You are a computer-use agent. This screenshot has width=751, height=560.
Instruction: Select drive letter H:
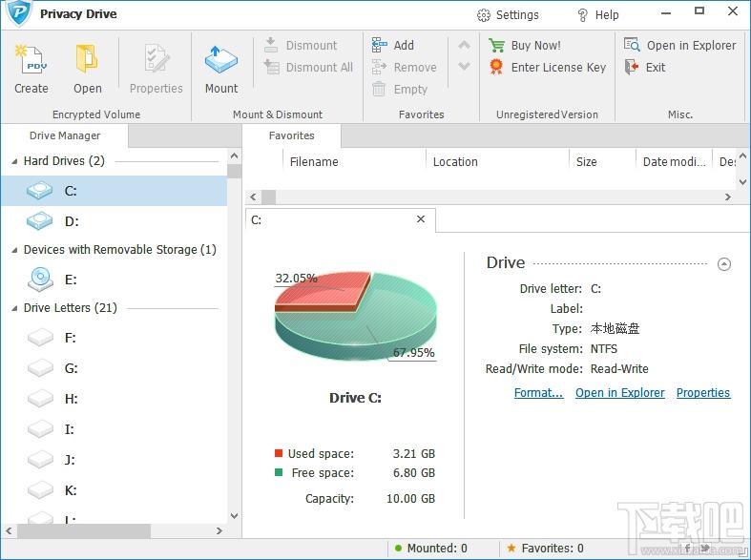point(114,399)
